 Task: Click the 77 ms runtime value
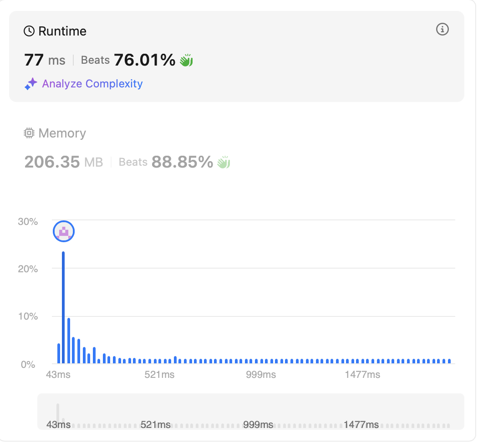point(44,60)
